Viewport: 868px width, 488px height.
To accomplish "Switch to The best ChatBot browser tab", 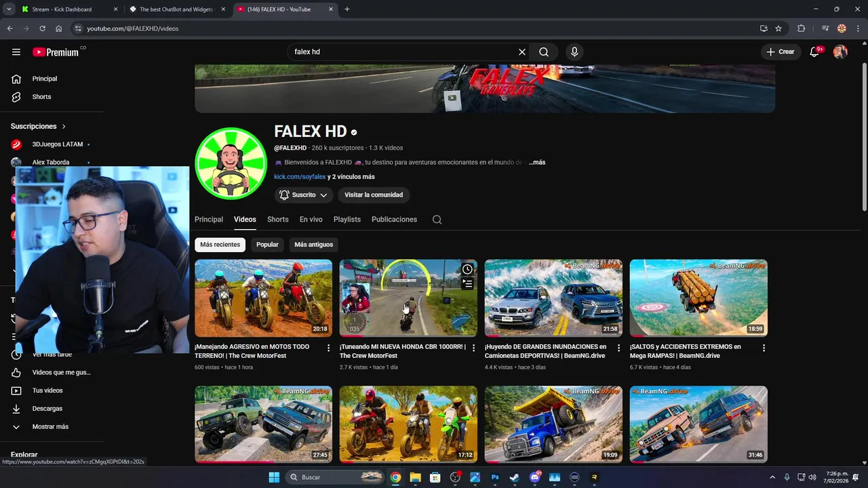I will [x=176, y=9].
